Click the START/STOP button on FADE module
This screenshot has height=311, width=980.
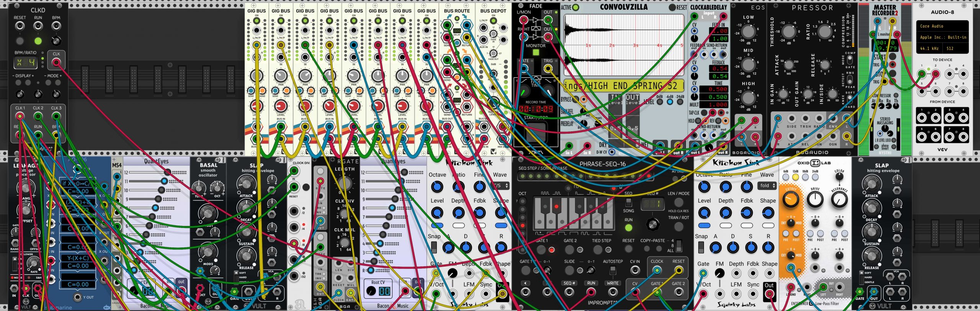536,133
